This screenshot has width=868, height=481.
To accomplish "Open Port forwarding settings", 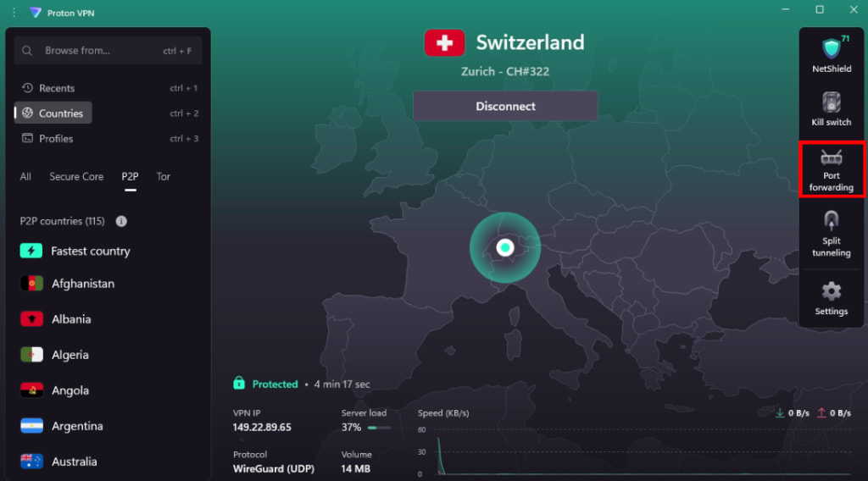I will coord(831,169).
